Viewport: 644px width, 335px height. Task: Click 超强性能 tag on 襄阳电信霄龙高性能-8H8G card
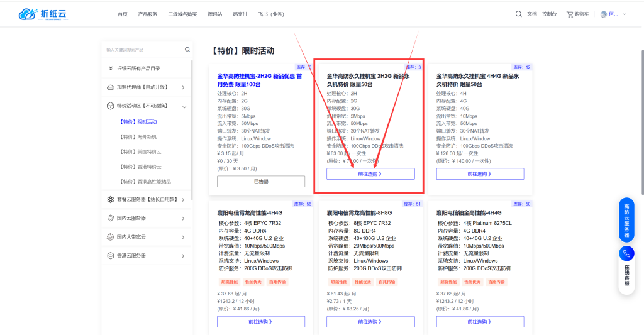(339, 282)
